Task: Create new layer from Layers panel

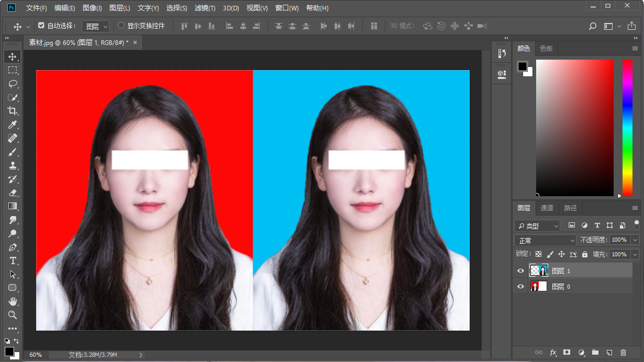Action: click(609, 353)
